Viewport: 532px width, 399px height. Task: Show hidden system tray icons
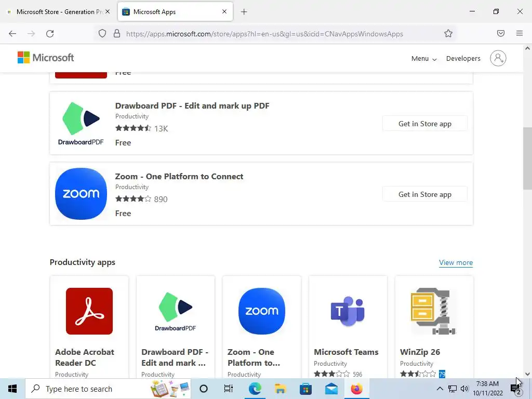440,389
